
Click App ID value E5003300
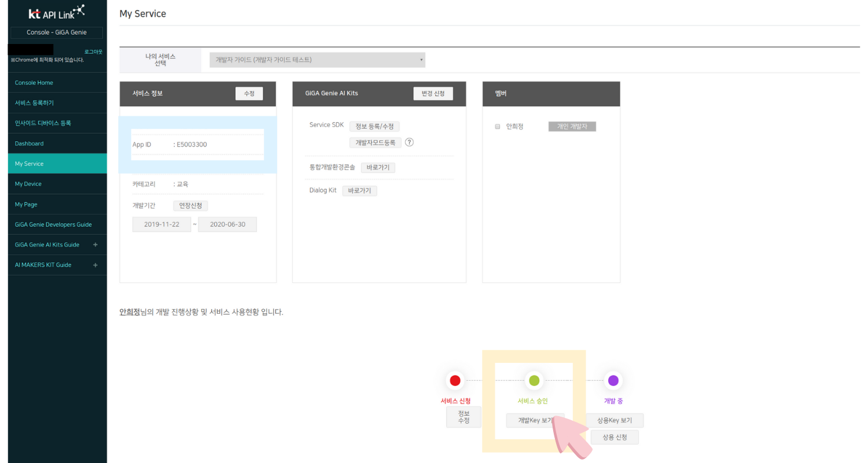192,145
